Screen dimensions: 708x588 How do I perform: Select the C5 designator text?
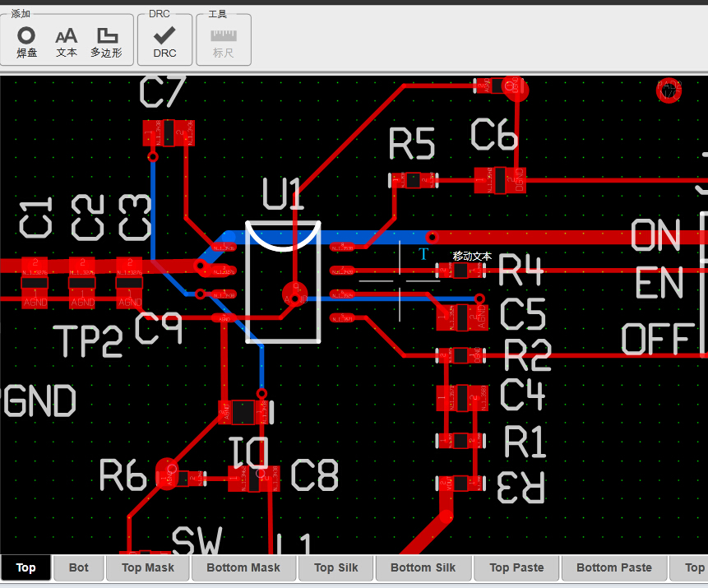[523, 314]
